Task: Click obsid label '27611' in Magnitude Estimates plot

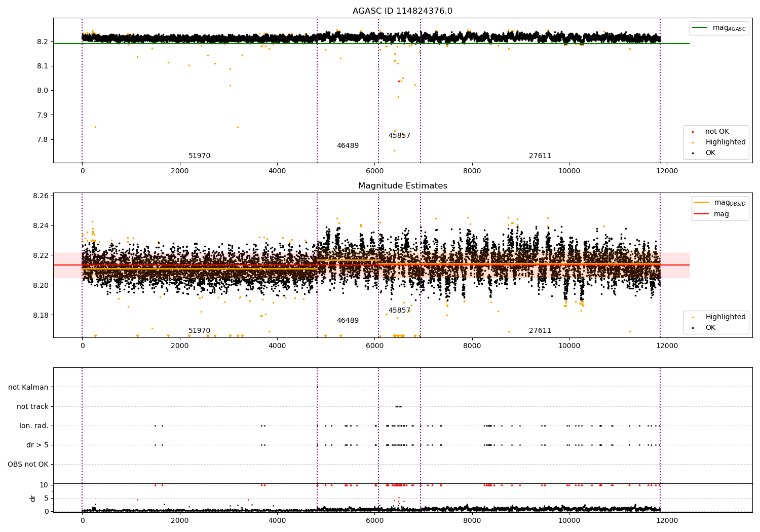Action: pyautogui.click(x=540, y=331)
